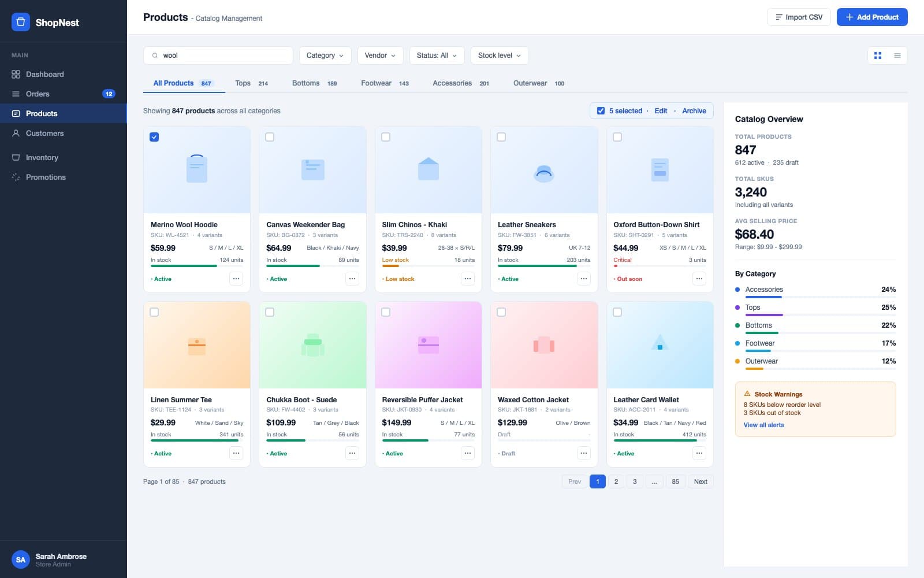Open the Vendor filter dropdown
Viewport: 924px width, 578px height.
coord(380,55)
